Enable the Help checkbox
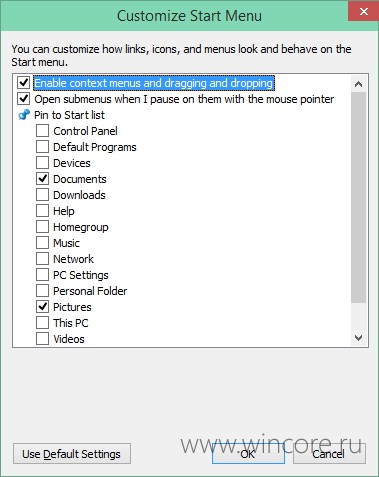379x477 pixels. point(42,211)
